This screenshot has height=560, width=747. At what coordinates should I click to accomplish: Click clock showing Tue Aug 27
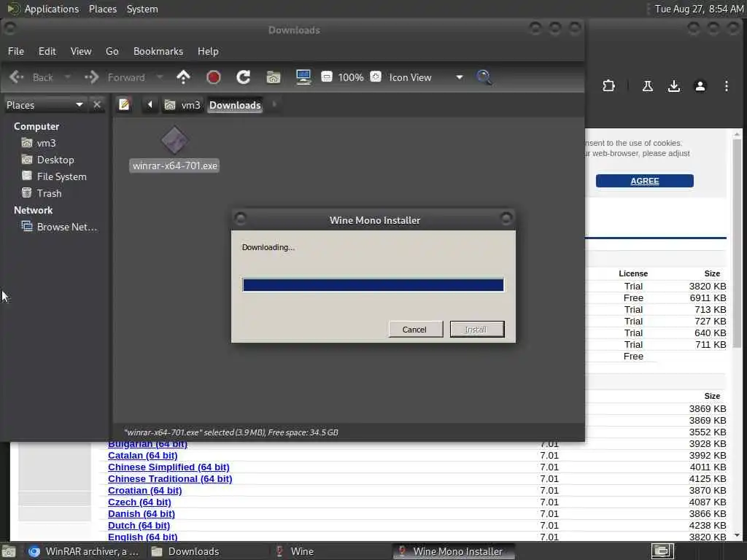click(698, 9)
